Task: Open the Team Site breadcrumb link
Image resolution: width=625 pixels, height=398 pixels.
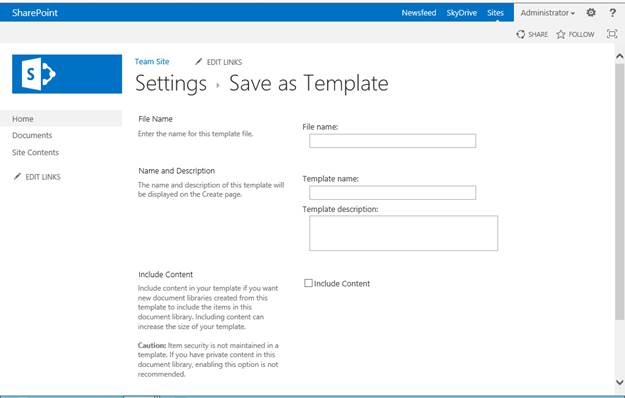Action: 152,61
